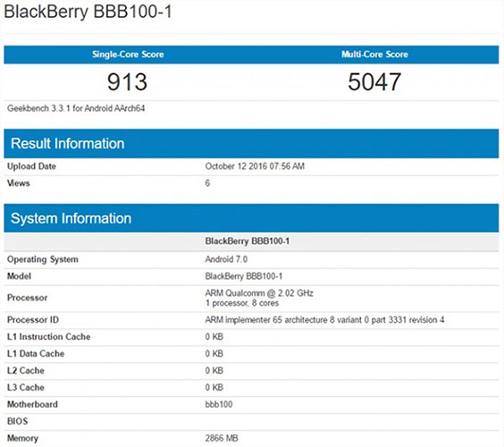Click the Result Information section header
The height and width of the screenshot is (447, 504).
tap(68, 143)
